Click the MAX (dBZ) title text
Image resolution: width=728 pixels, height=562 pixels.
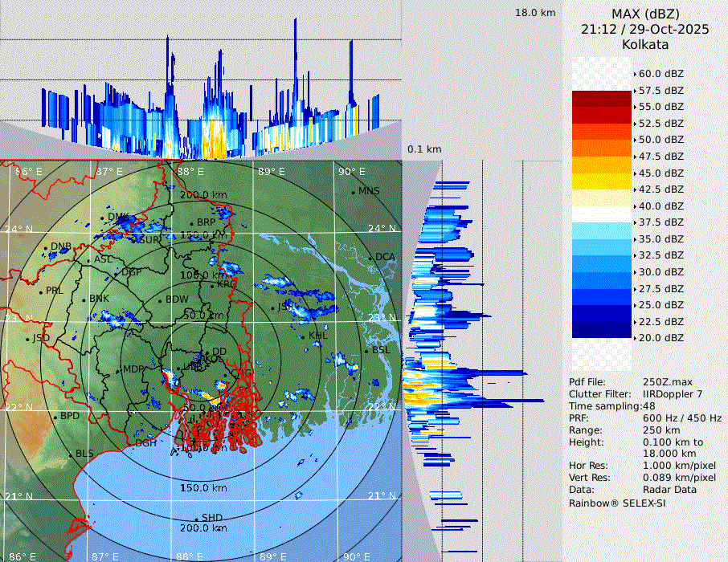645,14
